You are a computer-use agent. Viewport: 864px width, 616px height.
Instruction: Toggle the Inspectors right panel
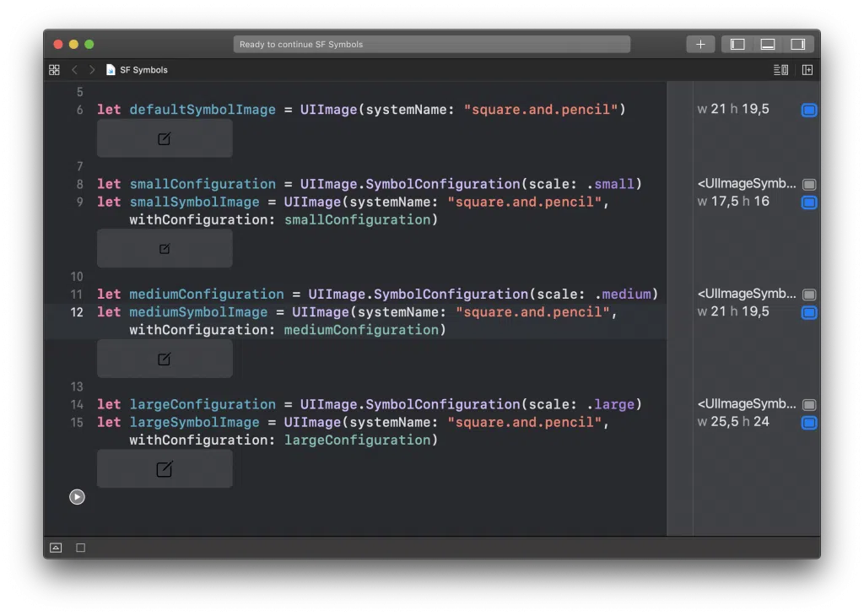tap(798, 44)
